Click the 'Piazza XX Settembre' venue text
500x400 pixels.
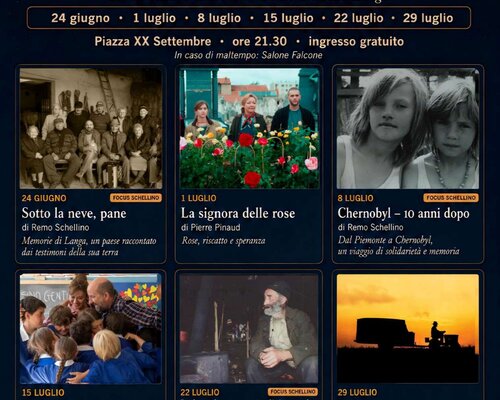[153, 41]
